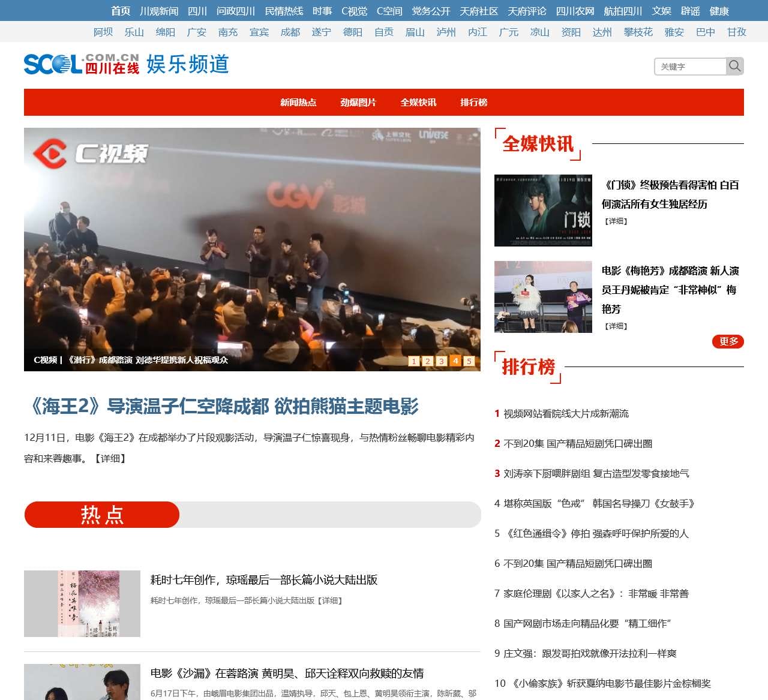Focus the 关键字 search input field

point(691,66)
